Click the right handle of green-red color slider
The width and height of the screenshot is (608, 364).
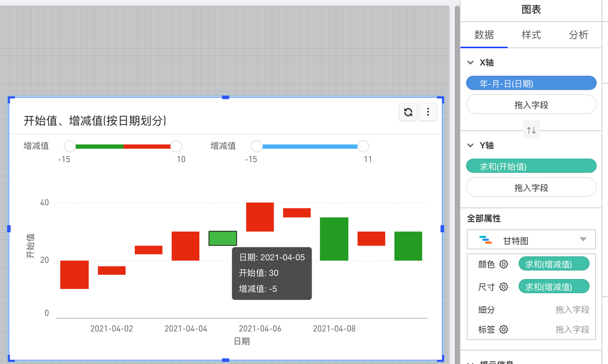point(176,146)
